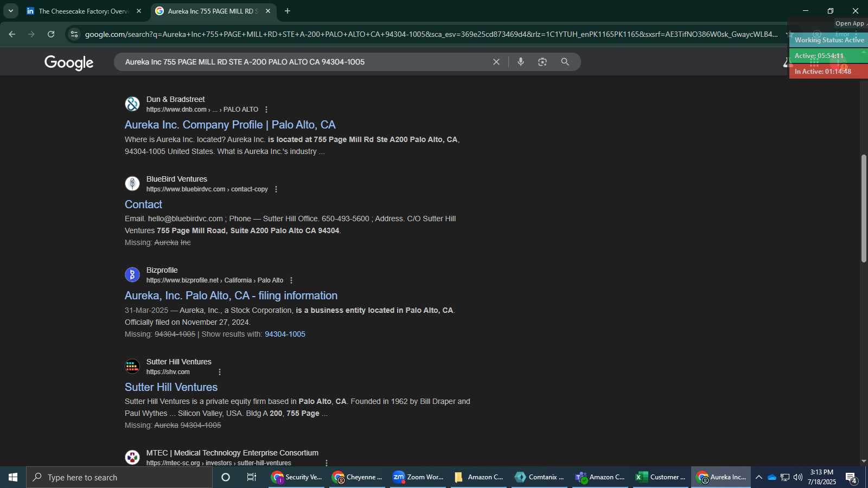
Task: Open more options for Bizprofile result
Action: pyautogui.click(x=291, y=280)
